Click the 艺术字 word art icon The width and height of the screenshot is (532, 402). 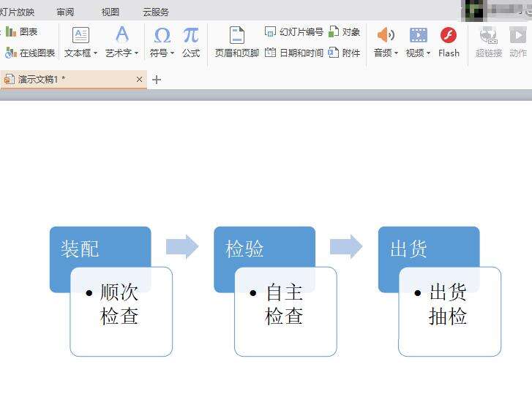pyautogui.click(x=122, y=34)
